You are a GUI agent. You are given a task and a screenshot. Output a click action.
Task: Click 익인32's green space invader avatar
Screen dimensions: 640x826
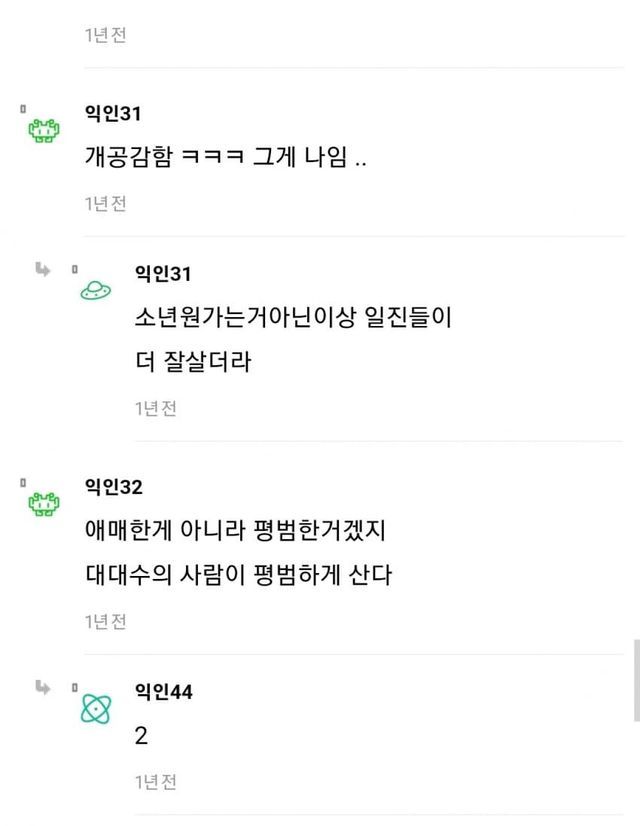coord(41,503)
